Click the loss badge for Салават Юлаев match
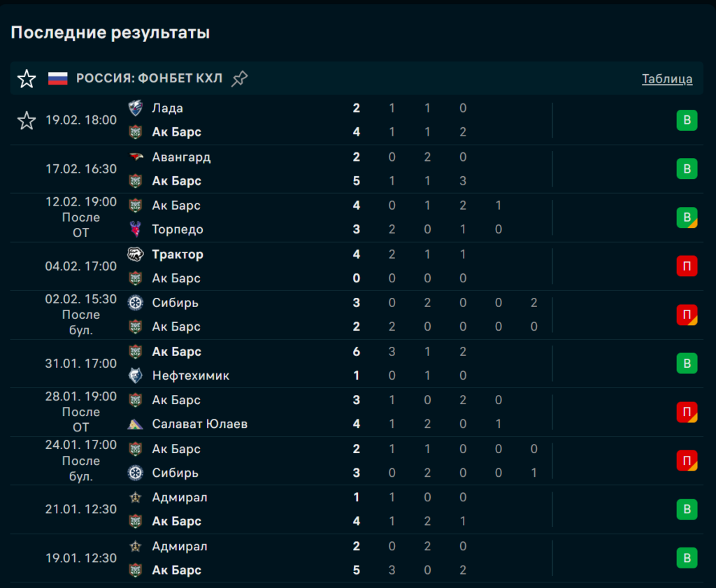This screenshot has height=588, width=716. pos(687,413)
